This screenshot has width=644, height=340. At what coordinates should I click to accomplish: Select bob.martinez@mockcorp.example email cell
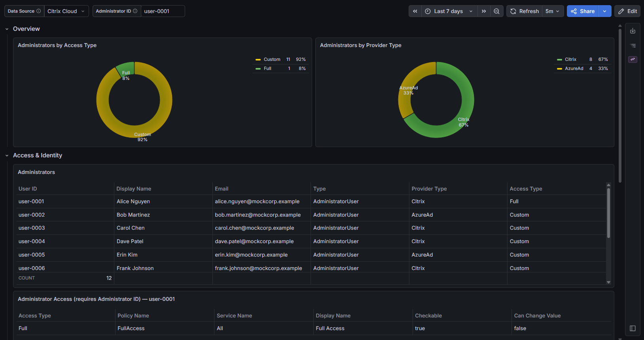coord(261,215)
